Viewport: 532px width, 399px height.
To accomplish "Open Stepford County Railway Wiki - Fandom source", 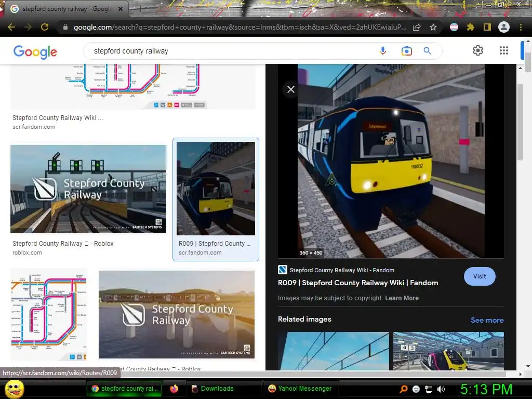I will pyautogui.click(x=336, y=270).
